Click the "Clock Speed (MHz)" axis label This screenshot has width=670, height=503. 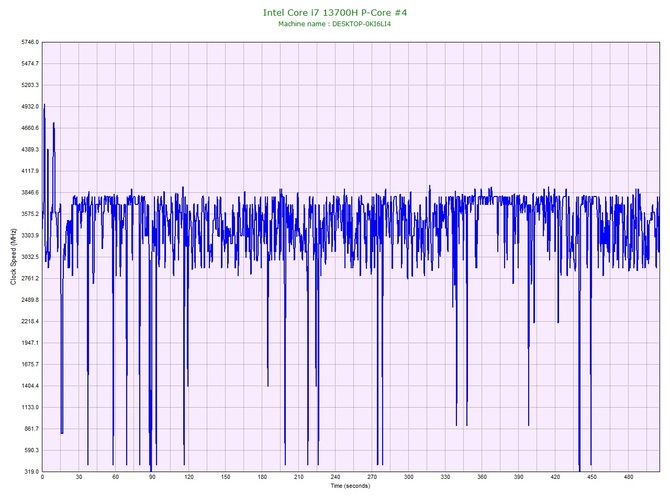13,257
